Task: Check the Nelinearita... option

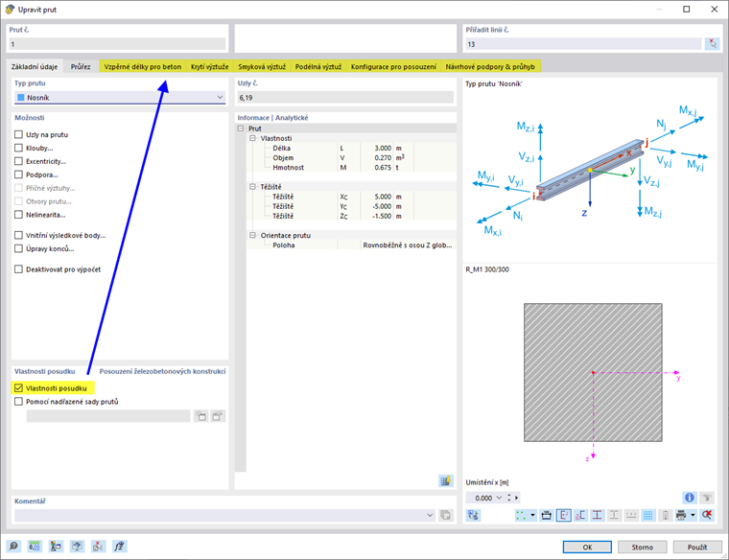Action: point(18,215)
